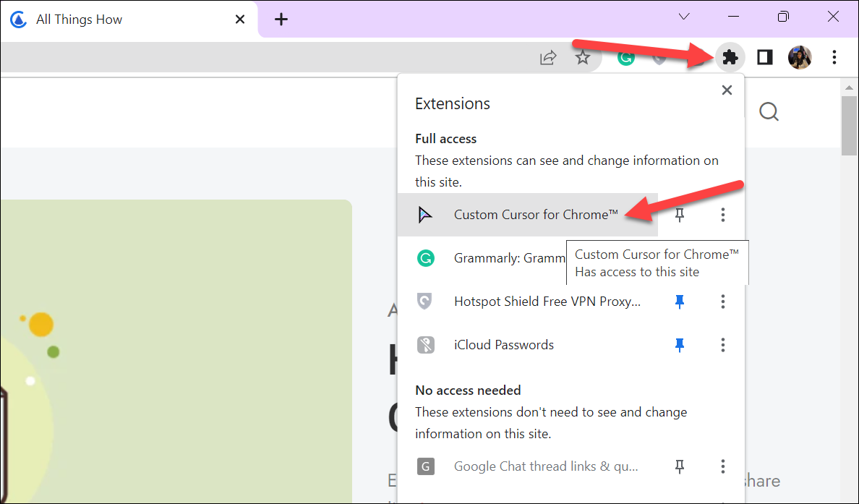Click the Google Chat G icon

click(x=426, y=466)
